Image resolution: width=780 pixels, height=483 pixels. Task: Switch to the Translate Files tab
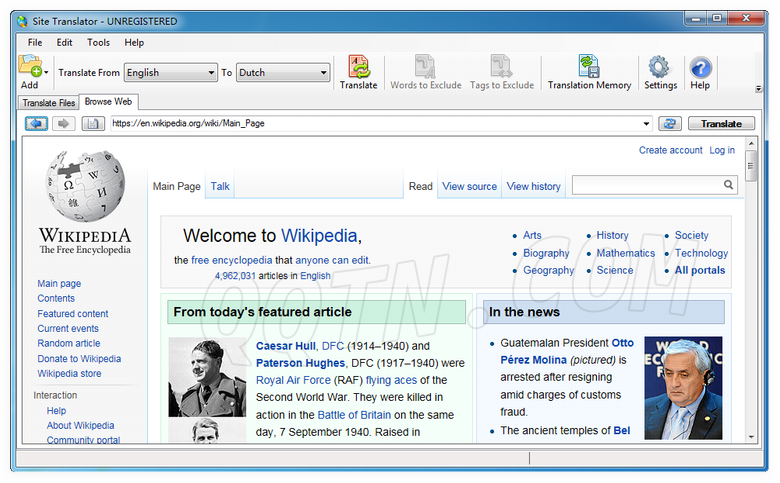[48, 103]
